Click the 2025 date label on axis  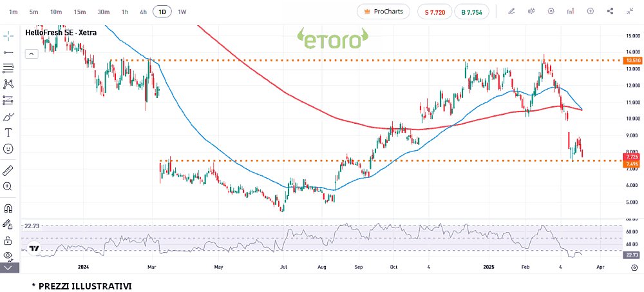click(489, 267)
